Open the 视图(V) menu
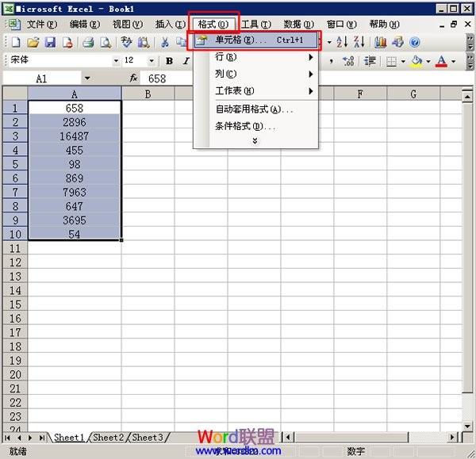The width and height of the screenshot is (476, 459). pyautogui.click(x=128, y=25)
